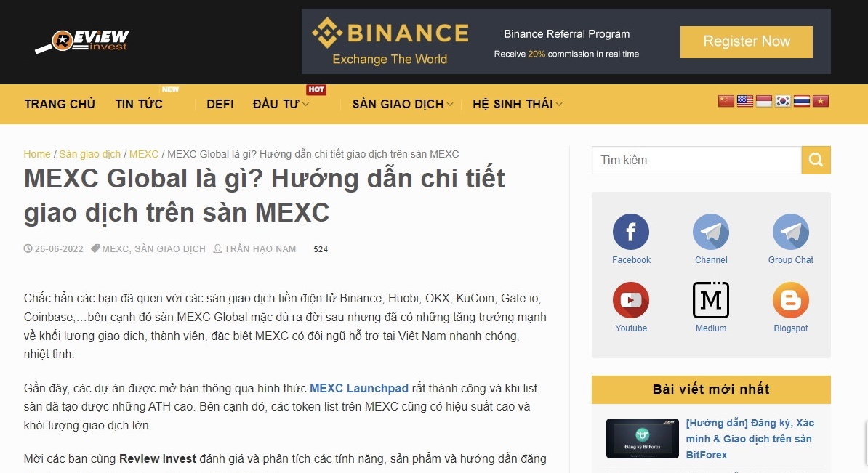Open the Telegram Channel icon

point(711,232)
